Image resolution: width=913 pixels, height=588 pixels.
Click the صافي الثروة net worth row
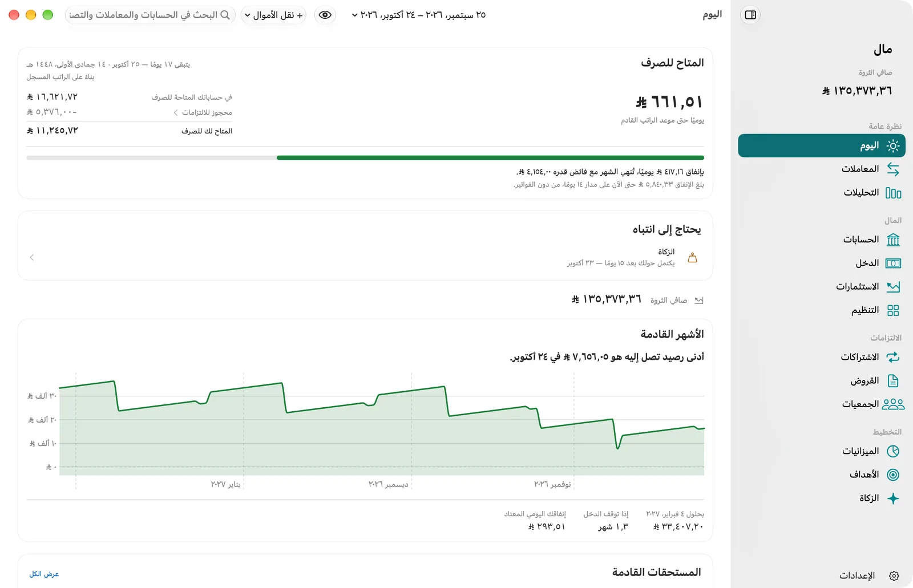[637, 299]
